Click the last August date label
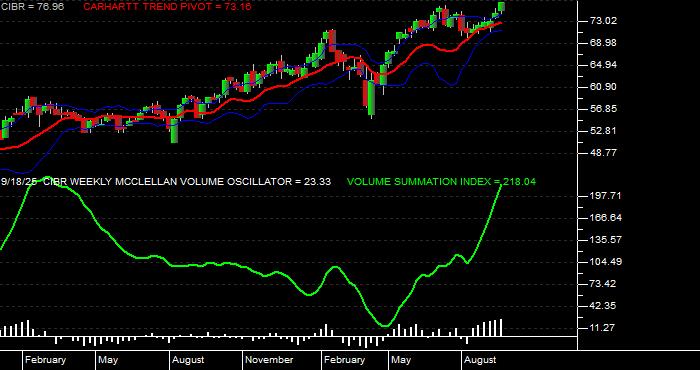The height and width of the screenshot is (370, 700). click(x=480, y=360)
